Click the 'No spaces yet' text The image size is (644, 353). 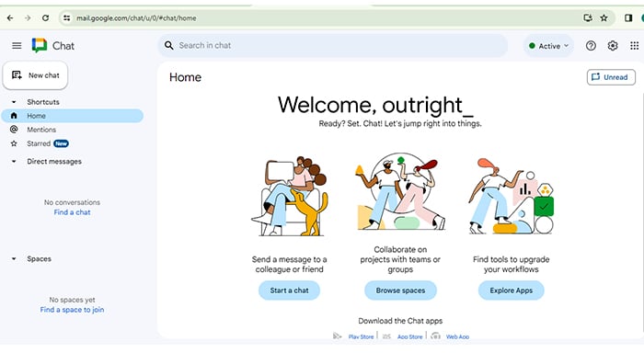tap(72, 300)
